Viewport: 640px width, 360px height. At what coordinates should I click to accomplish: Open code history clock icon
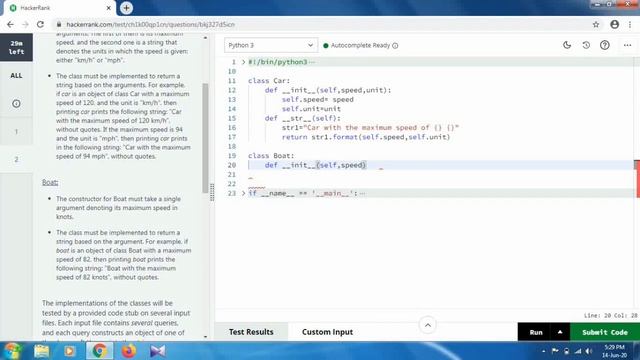click(x=586, y=45)
